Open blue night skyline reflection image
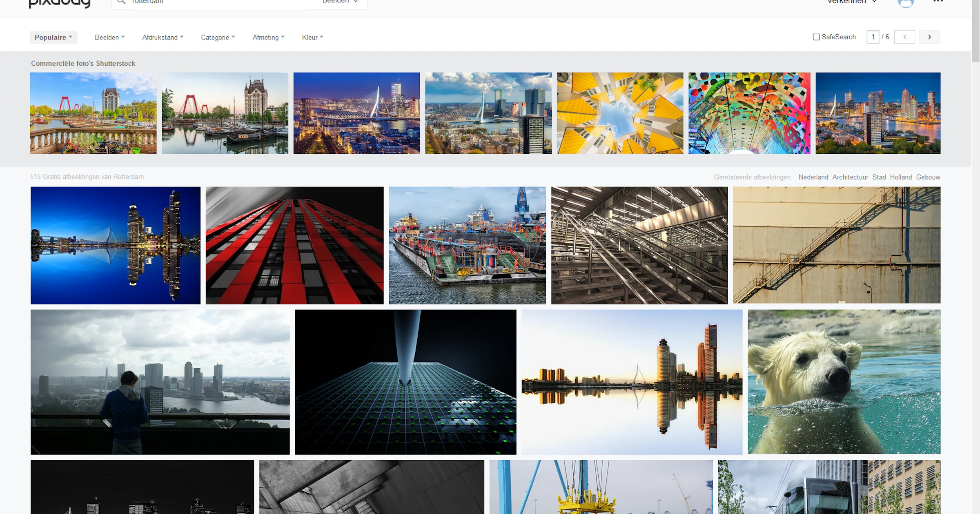 (x=116, y=246)
